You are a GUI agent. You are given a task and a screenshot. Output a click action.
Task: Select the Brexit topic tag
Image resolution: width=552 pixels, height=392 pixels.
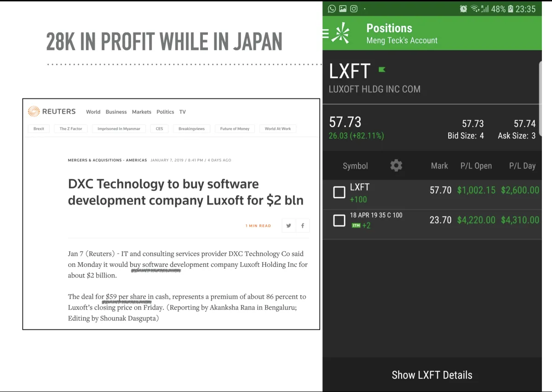tap(39, 129)
